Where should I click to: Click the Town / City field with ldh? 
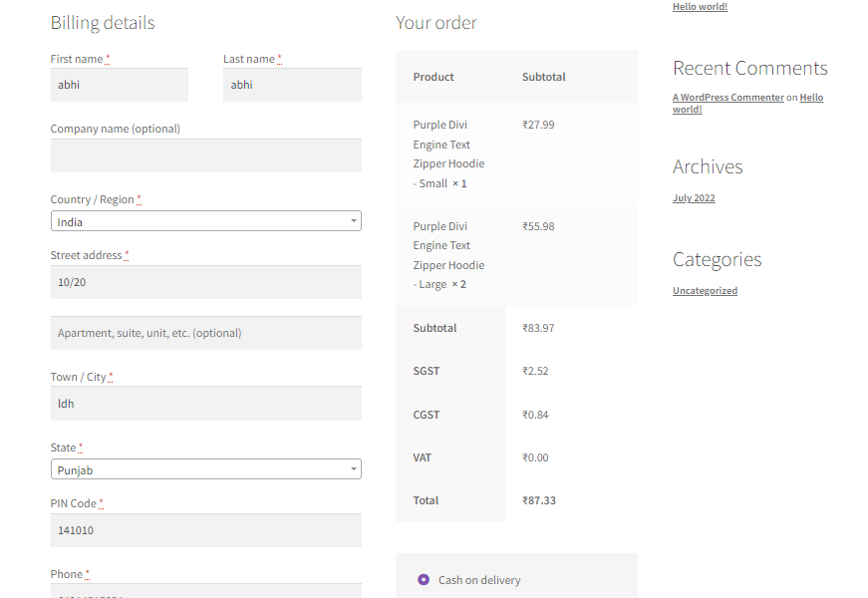tap(206, 403)
